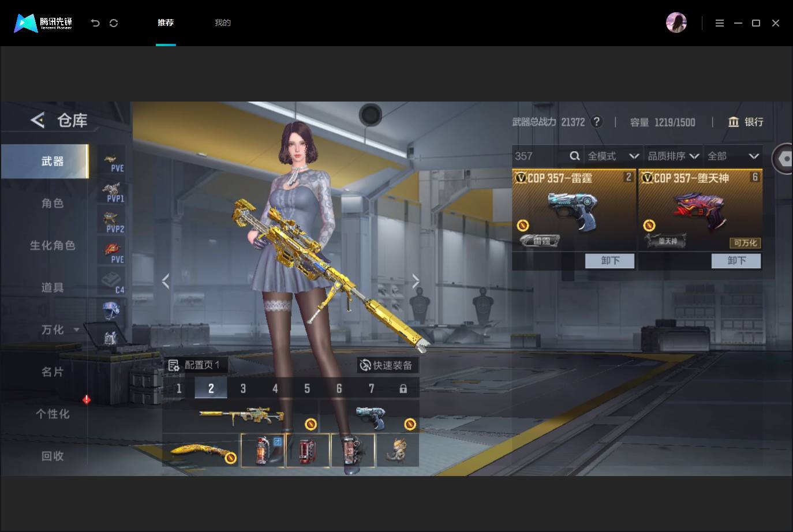
Task: Click the 可万化 tag on 堕天神
Action: 745,243
